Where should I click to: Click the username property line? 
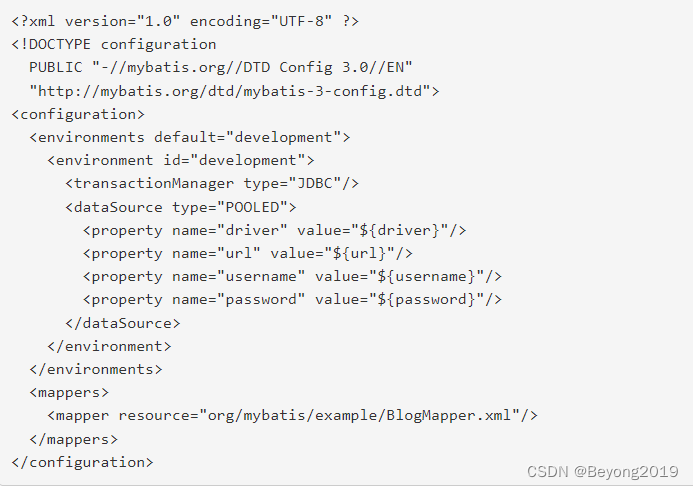[292, 276]
